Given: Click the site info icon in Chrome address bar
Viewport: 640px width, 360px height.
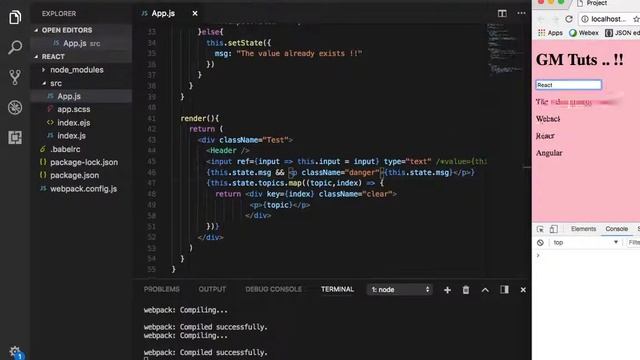Looking at the screenshot, I should click(584, 19).
